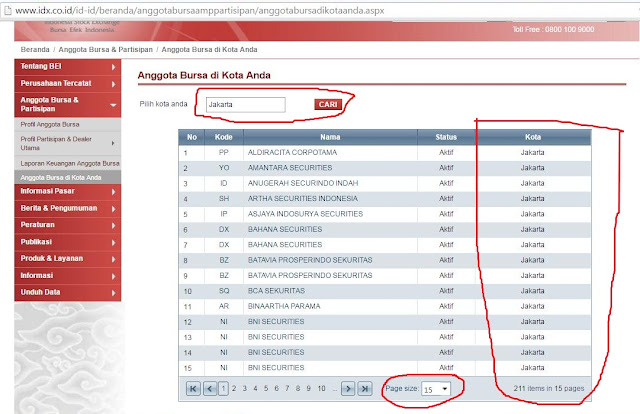640x414 pixels.
Task: Click Beranda breadcrumb link
Action: click(35, 49)
